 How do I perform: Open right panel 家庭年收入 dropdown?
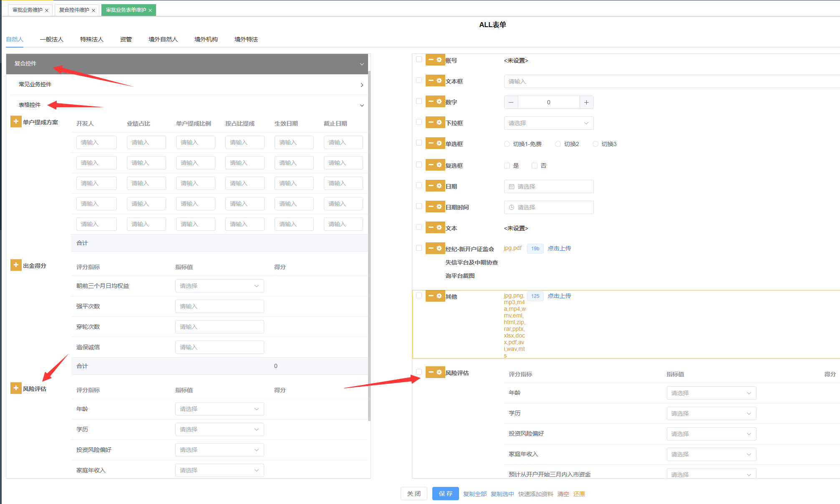(711, 454)
